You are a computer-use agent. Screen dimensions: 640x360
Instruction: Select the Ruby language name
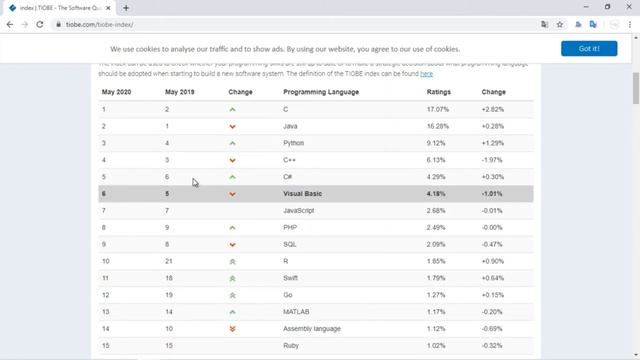pyautogui.click(x=291, y=345)
